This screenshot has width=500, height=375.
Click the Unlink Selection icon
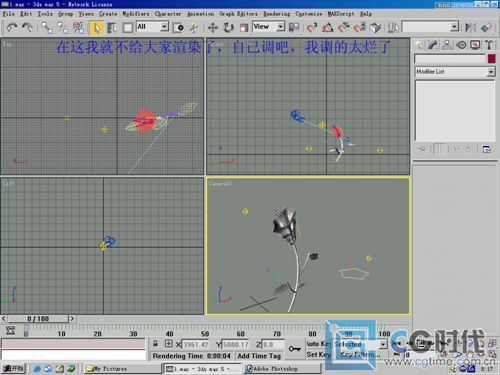point(62,27)
